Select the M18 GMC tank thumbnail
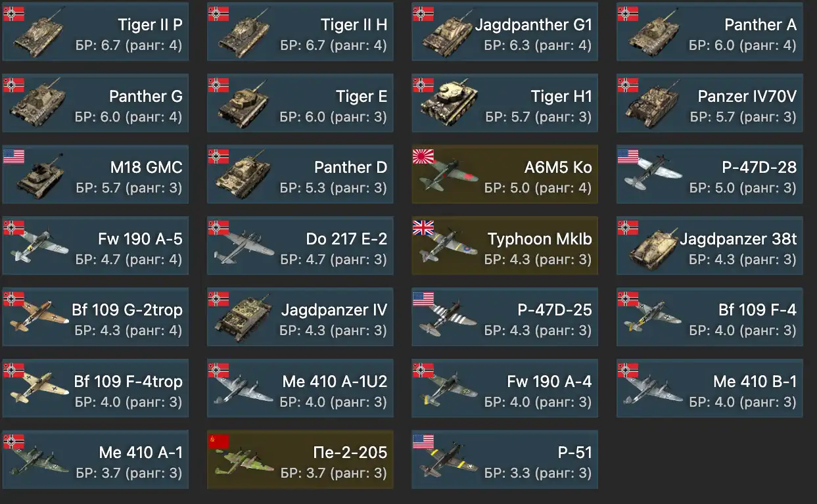 pyautogui.click(x=41, y=176)
